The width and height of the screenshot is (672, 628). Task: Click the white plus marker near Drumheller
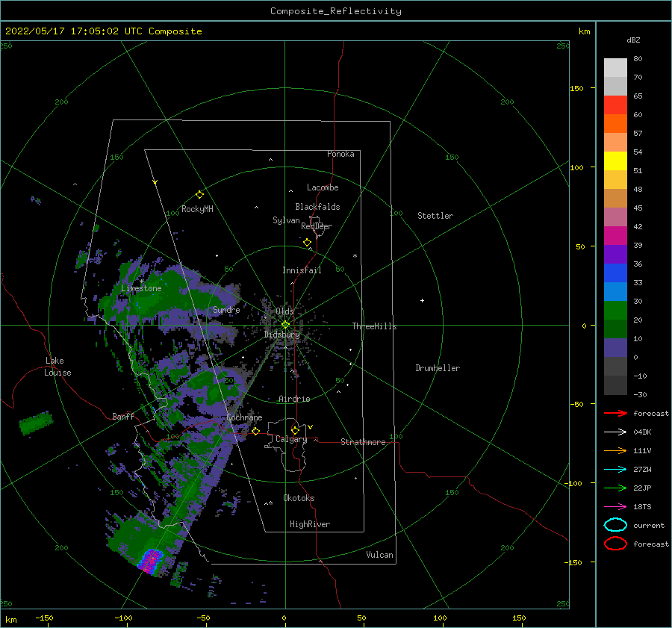(x=422, y=300)
